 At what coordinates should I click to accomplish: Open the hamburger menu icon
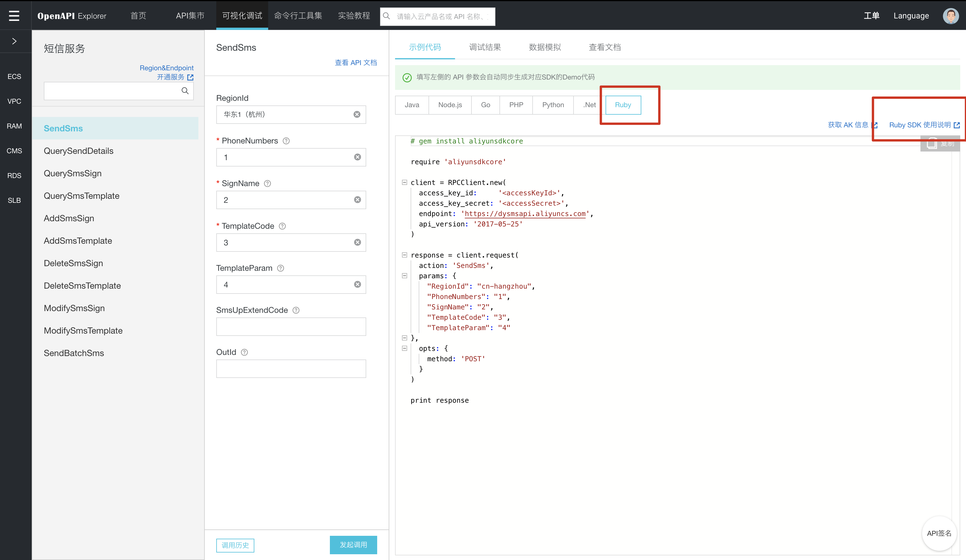14,16
